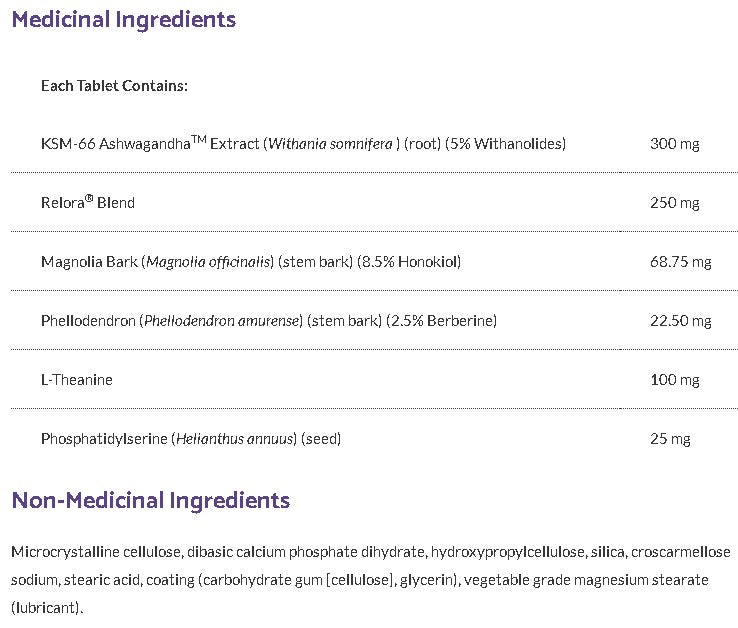Click the "2.5% Berberine" text

tap(446, 321)
